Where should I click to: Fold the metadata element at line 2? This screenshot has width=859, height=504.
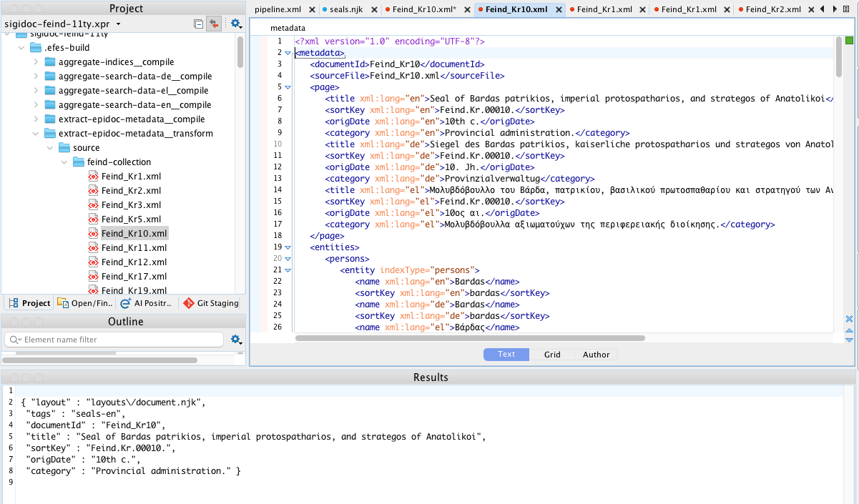[x=288, y=52]
